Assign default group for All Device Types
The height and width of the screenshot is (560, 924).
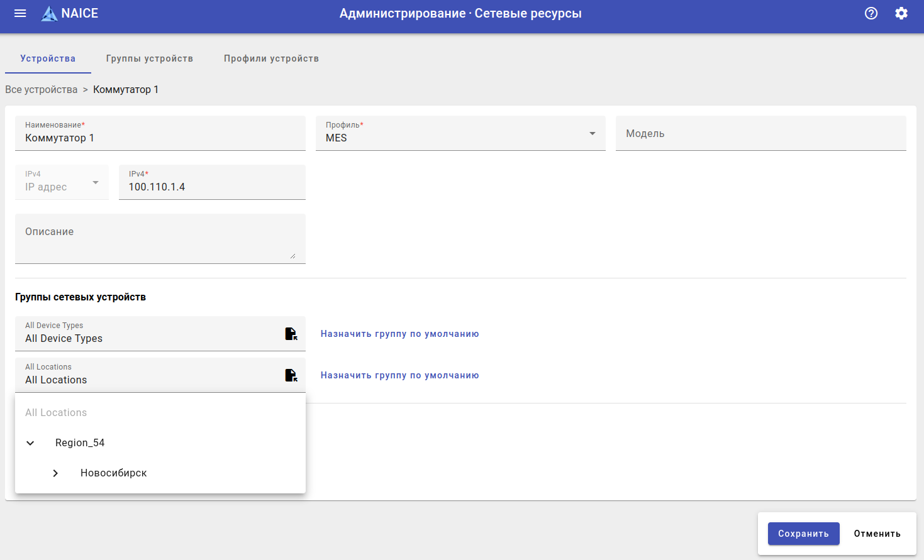click(399, 334)
